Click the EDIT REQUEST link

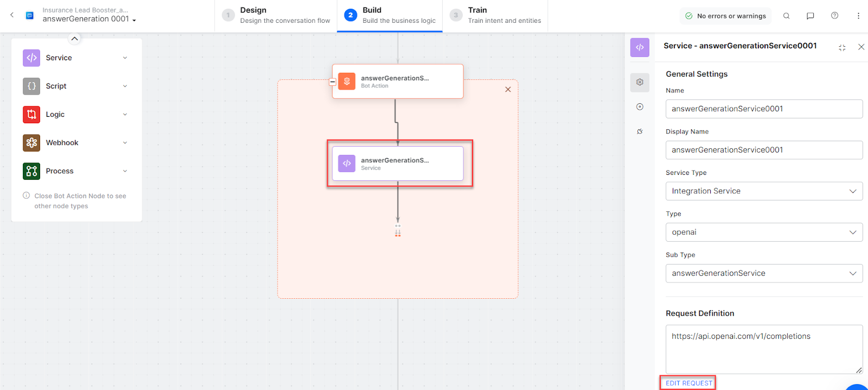[688, 383]
